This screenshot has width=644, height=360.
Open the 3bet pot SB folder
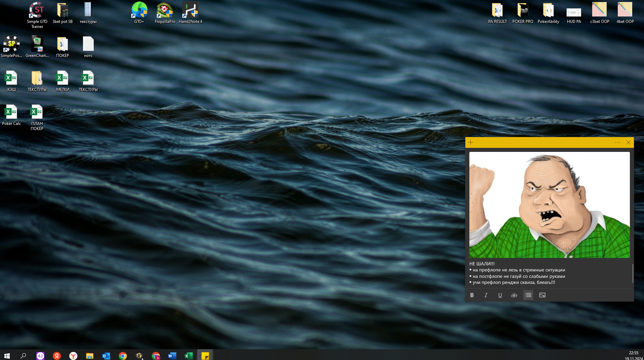63,13
